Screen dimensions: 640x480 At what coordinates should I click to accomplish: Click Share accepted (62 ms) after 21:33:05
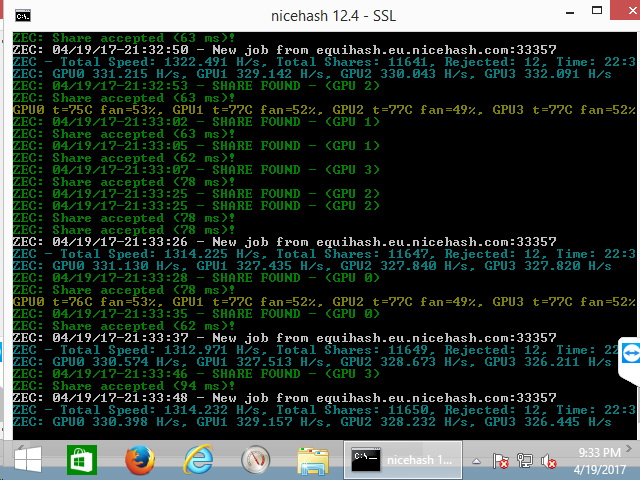(x=124, y=158)
